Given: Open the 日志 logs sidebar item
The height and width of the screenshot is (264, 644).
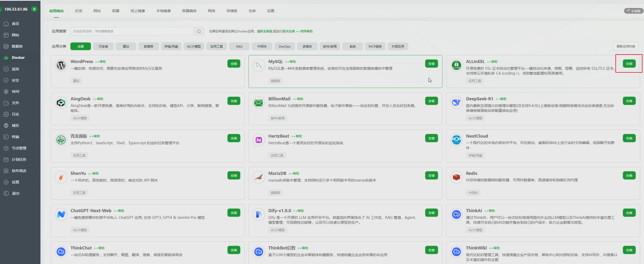Looking at the screenshot, I should (x=15, y=114).
